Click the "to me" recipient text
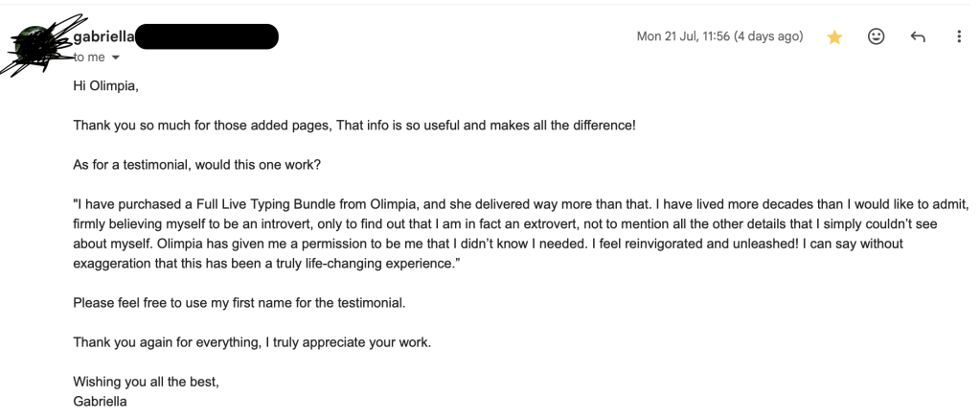 pyautogui.click(x=90, y=58)
